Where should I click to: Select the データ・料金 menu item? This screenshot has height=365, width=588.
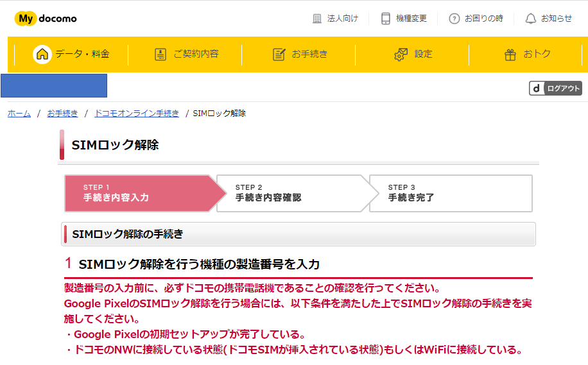[71, 55]
